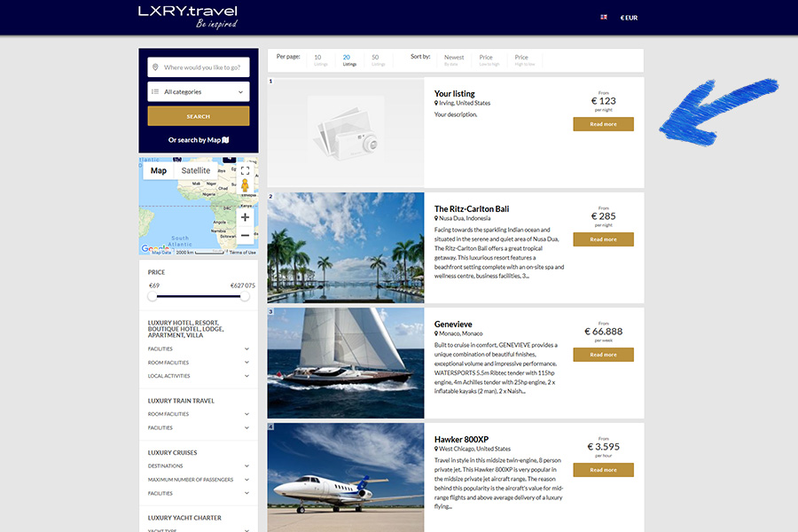Expand Facilities under Luxury Cruises
Viewport: 798px width, 532px height.
199,493
